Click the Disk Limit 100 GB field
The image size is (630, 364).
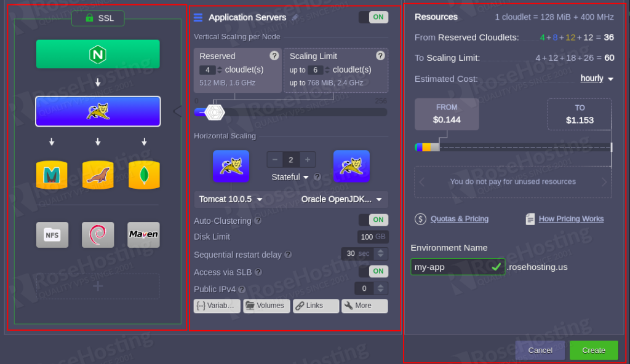(x=372, y=237)
